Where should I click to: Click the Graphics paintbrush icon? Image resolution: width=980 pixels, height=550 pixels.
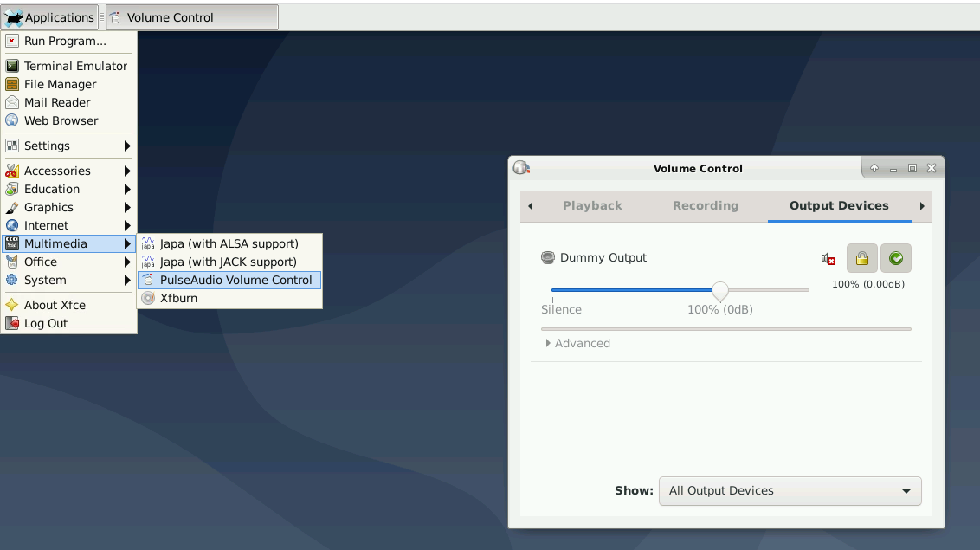coord(12,207)
